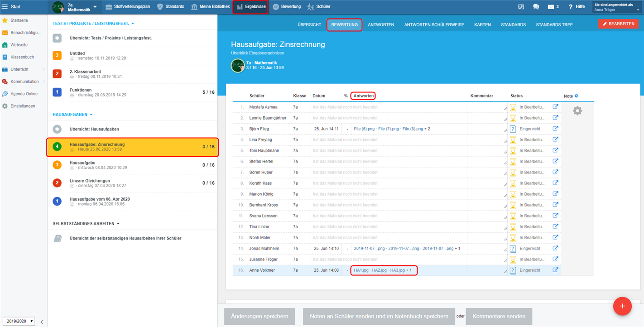Click the small Note column settings icon
The height and width of the screenshot is (327, 644).
[x=577, y=96]
